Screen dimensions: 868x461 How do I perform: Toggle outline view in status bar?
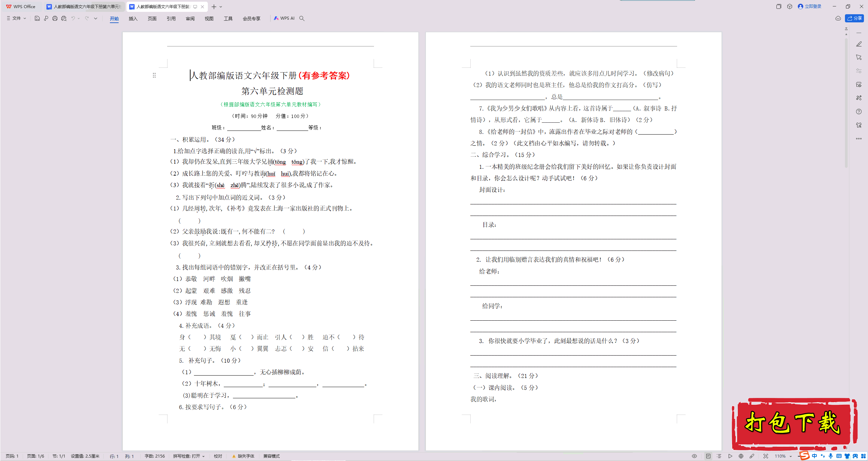(x=719, y=456)
